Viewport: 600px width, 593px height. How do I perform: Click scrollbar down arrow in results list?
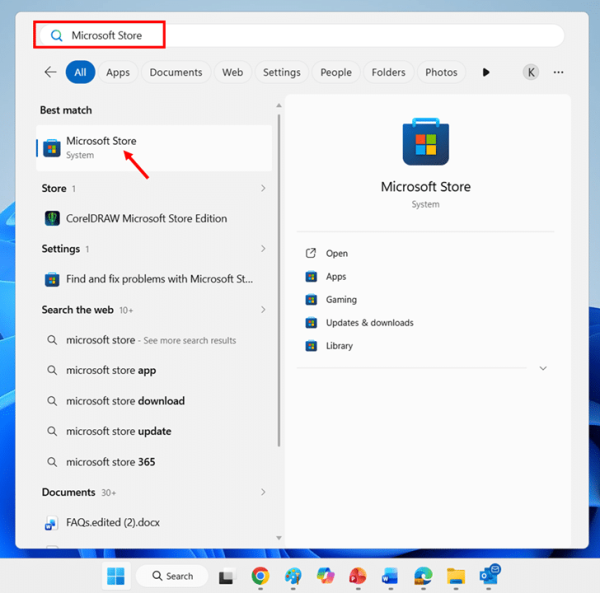[279, 538]
